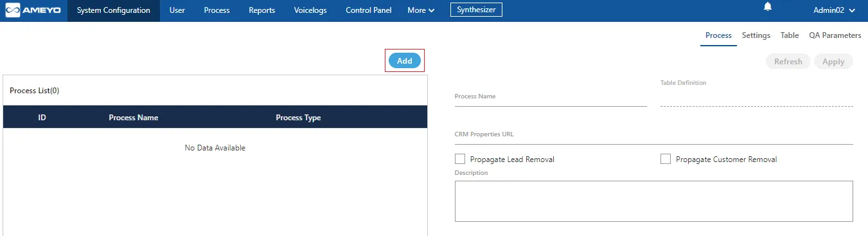Open the notifications bell
This screenshot has height=236, width=868.
[x=767, y=7]
